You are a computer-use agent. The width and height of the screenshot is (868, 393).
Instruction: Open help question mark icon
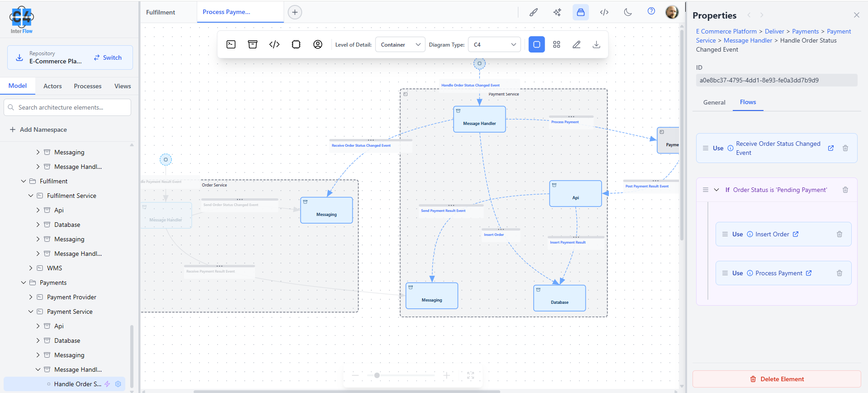point(651,11)
